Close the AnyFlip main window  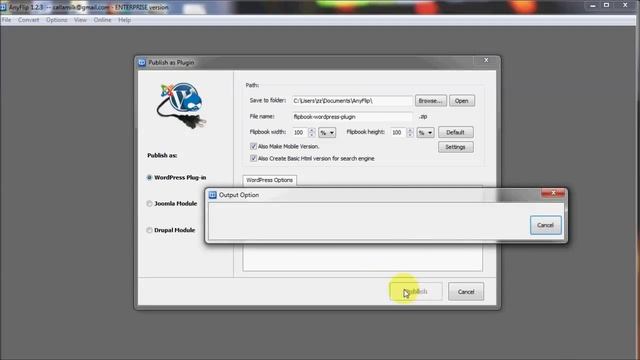point(625,5)
